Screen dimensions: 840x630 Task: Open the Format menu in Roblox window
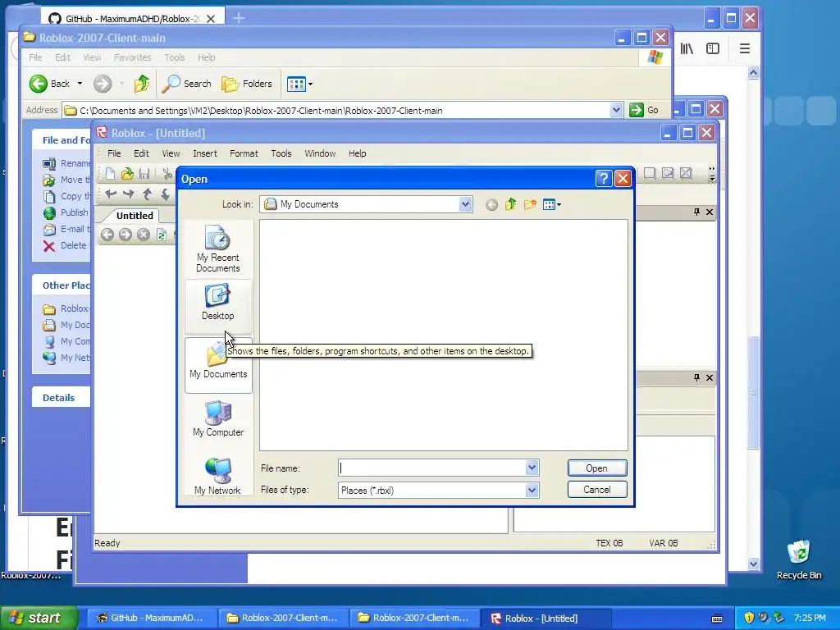(244, 153)
